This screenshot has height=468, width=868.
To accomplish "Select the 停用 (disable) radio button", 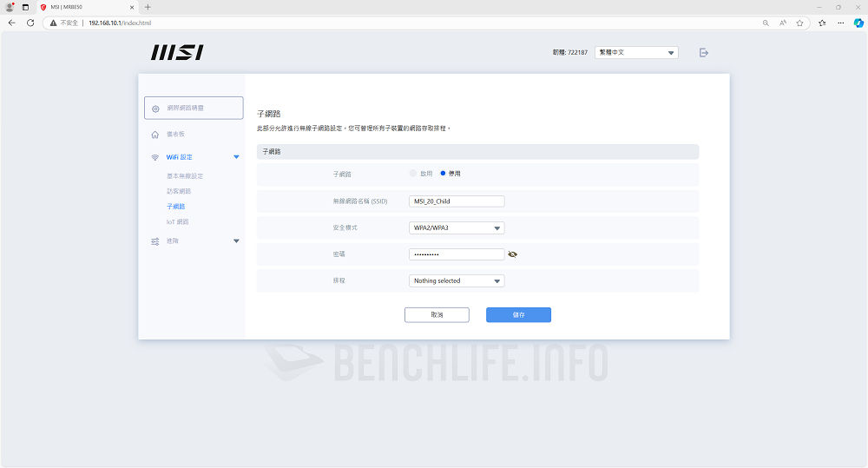I will click(443, 174).
